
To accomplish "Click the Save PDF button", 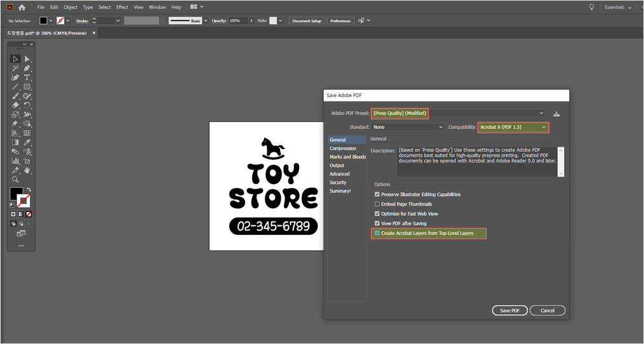I will click(x=510, y=310).
